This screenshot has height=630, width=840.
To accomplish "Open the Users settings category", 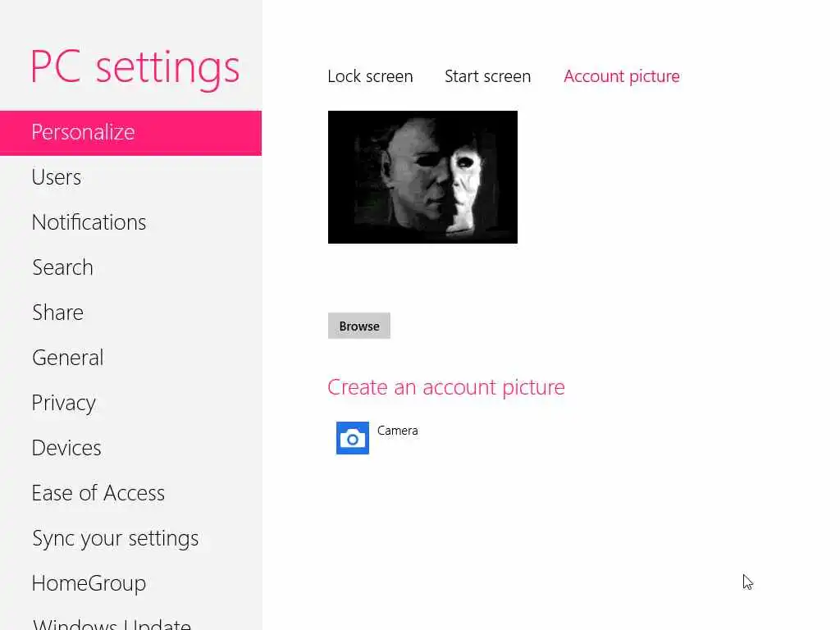I will (x=57, y=177).
